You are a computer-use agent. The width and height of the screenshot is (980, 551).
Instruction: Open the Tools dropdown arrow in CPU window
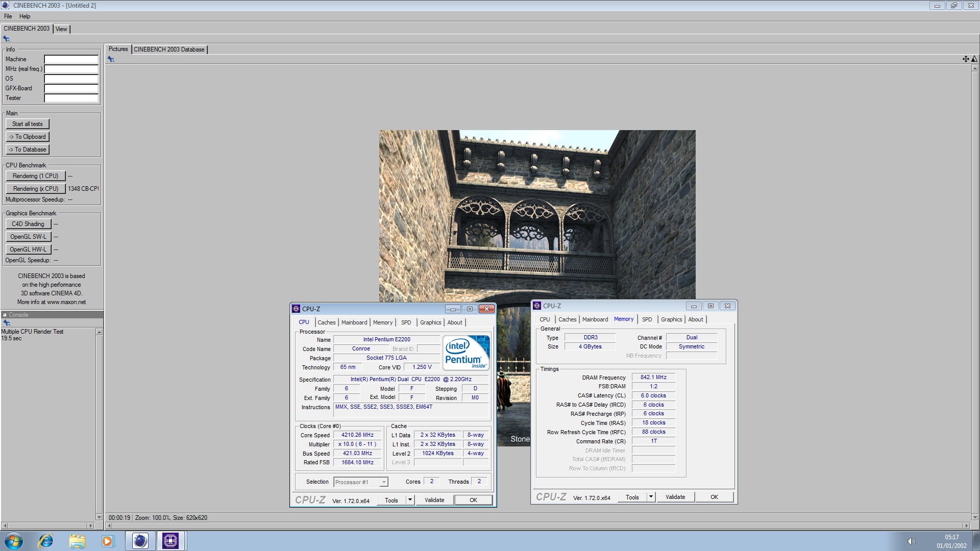[410, 500]
